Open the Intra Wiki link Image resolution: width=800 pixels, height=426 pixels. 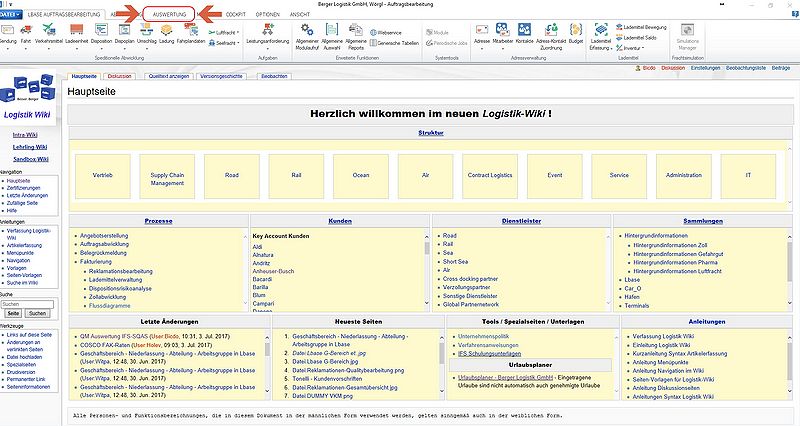click(25, 135)
